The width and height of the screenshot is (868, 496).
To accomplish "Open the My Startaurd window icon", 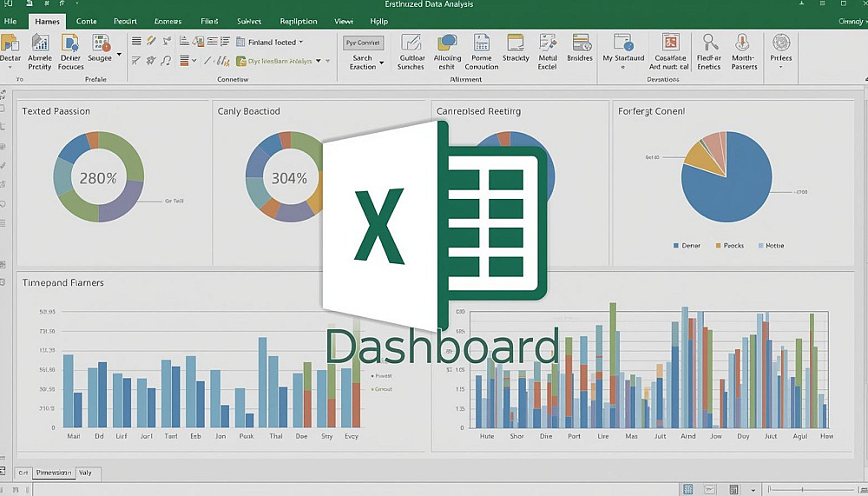I will coord(623,43).
